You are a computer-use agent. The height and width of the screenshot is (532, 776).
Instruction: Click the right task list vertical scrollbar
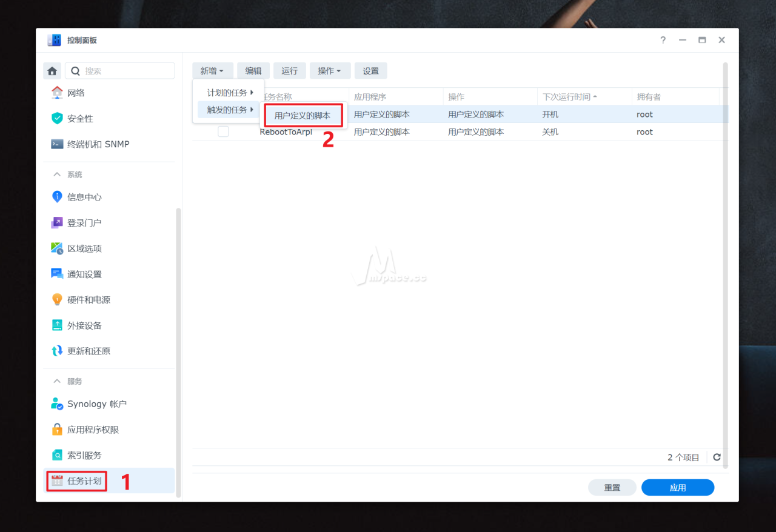[x=726, y=265]
